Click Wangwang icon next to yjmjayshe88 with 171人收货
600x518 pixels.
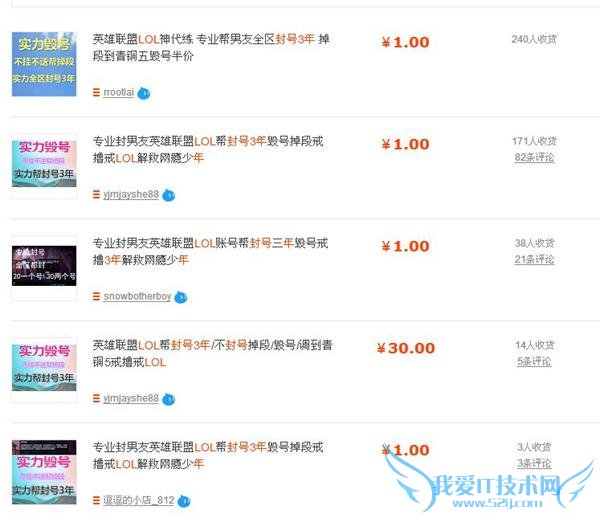click(168, 195)
